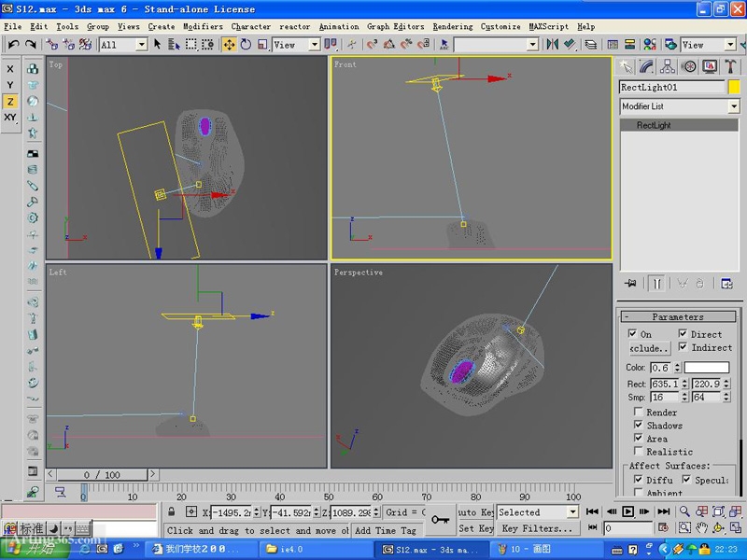Enable the Render checkbox
Screen dimensions: 747x560
(639, 411)
